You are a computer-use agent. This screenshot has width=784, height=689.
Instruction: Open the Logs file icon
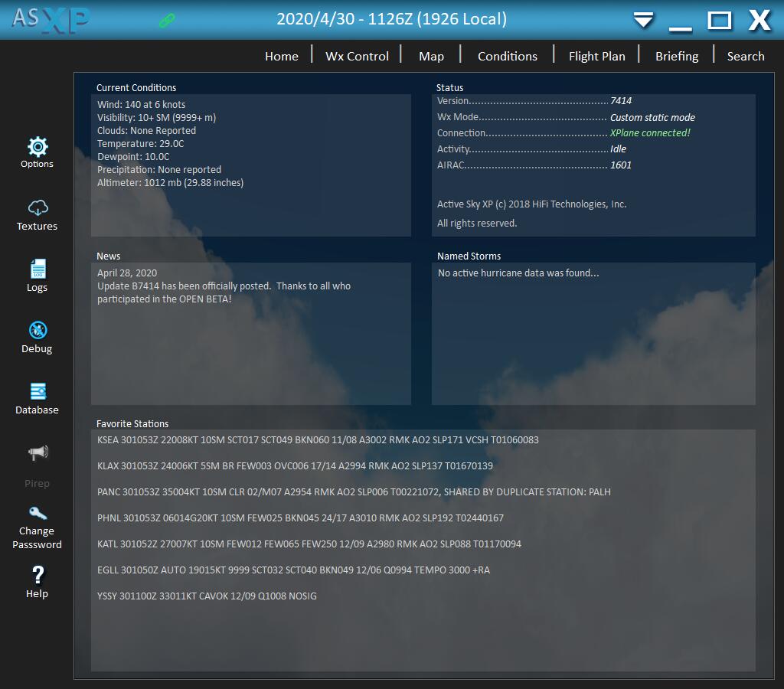pos(38,269)
